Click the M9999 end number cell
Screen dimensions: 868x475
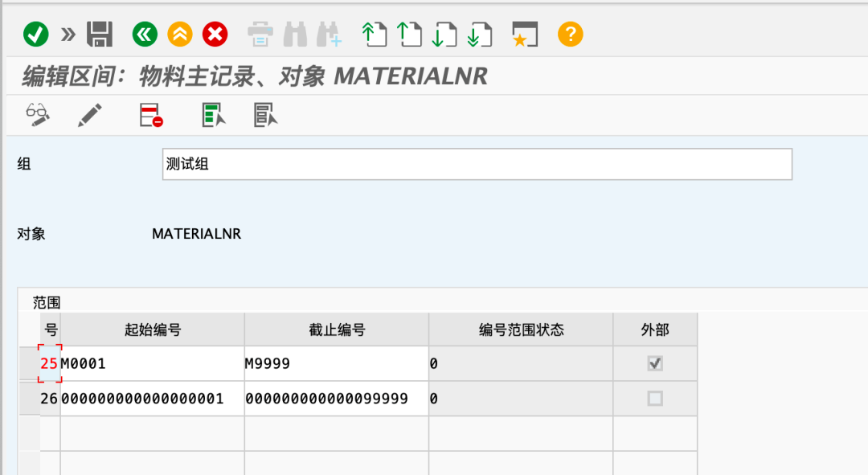coord(336,364)
